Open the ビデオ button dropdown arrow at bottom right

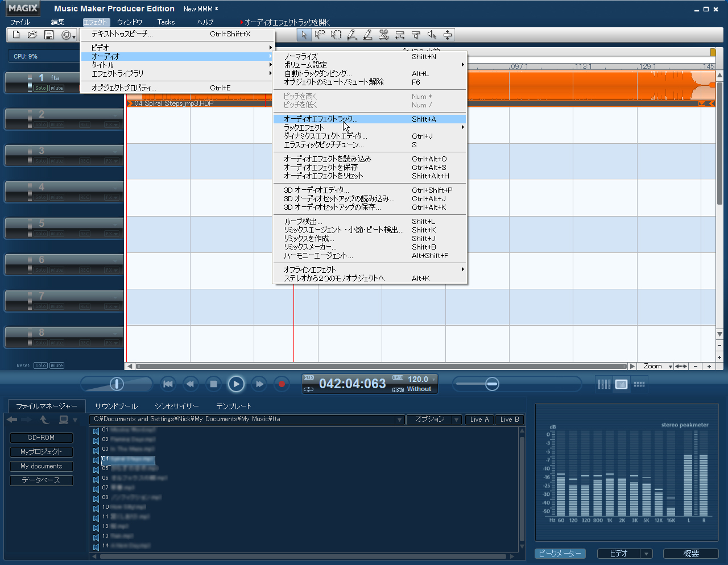[646, 554]
